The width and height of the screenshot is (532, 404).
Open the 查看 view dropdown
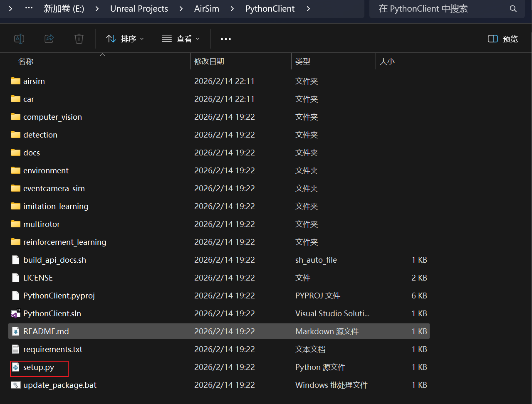pyautogui.click(x=181, y=39)
